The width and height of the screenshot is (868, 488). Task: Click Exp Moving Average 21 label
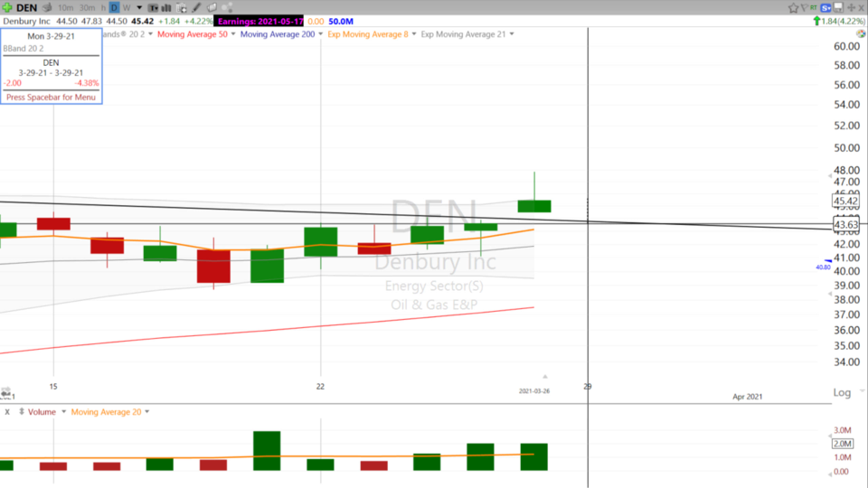point(463,34)
